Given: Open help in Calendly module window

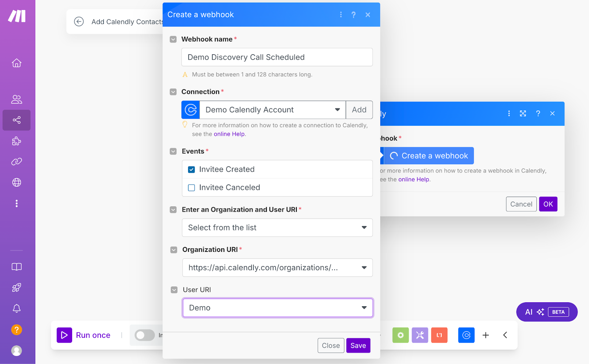Looking at the screenshot, I should 538,114.
